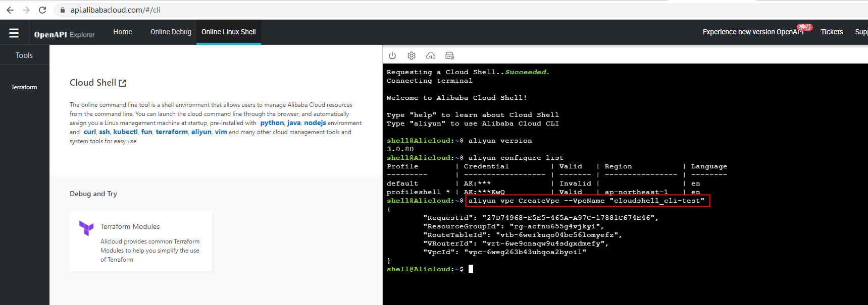Screen dimensions: 868x305
Task: Click the 'Succeeded.' status text
Action: [x=527, y=72]
